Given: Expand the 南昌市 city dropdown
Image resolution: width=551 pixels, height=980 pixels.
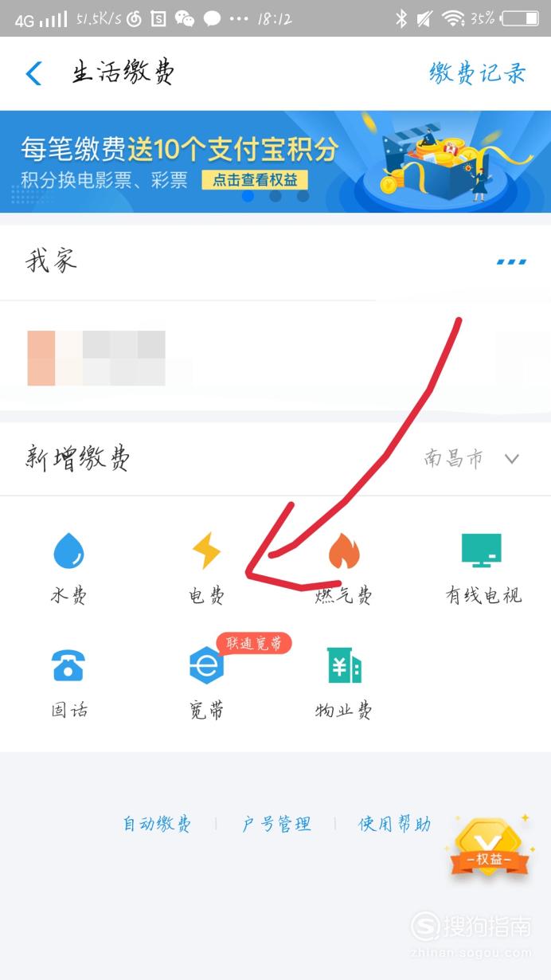Looking at the screenshot, I should coord(471,459).
